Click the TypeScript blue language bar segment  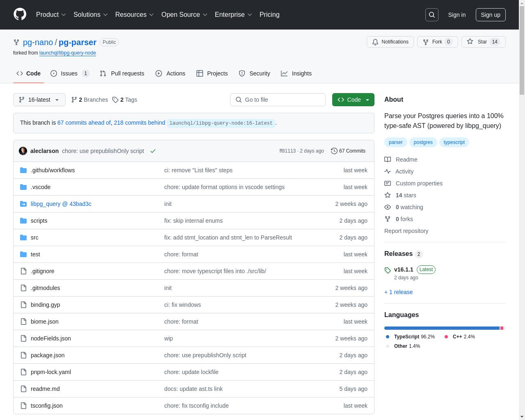click(442, 328)
